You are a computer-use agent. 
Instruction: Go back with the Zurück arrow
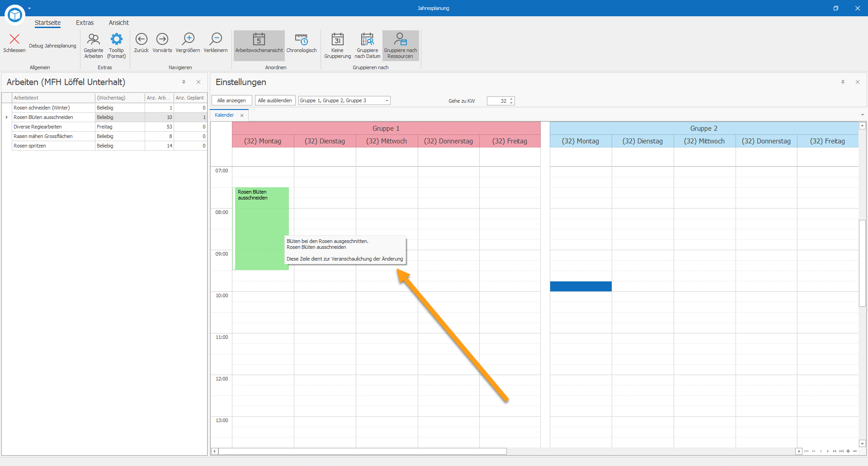click(141, 43)
